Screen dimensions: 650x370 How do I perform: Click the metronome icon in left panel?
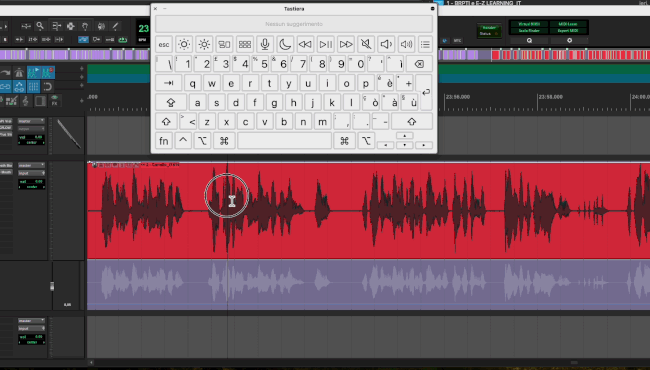19,73
